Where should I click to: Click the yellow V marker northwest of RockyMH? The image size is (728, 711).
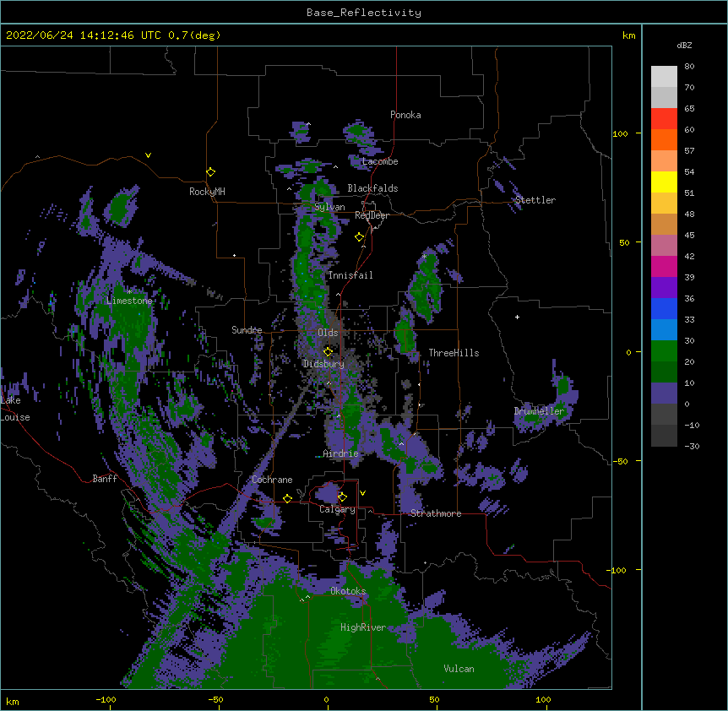click(x=148, y=155)
